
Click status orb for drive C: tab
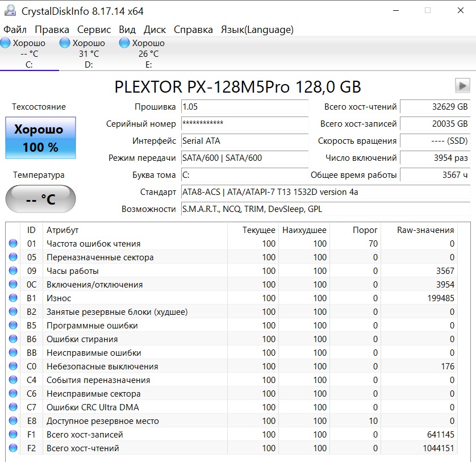tap(6, 43)
